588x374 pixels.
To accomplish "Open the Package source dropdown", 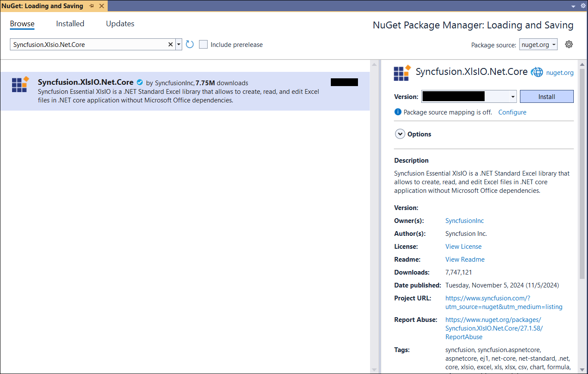I will point(538,44).
